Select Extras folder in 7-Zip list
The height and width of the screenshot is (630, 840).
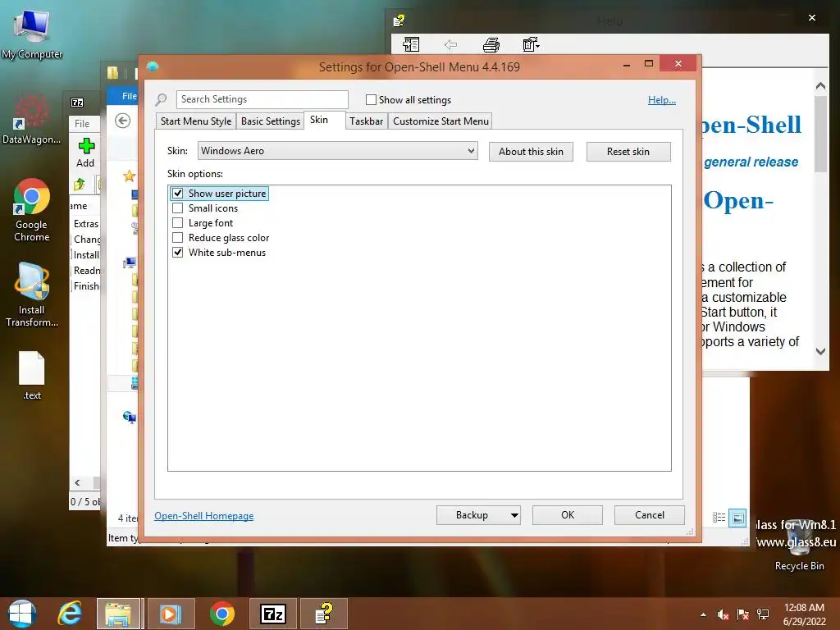[86, 224]
